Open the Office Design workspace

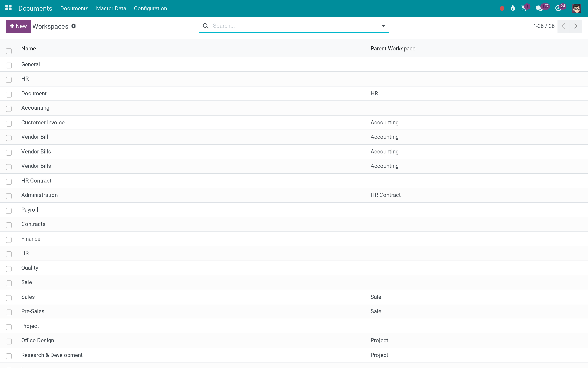click(x=38, y=340)
